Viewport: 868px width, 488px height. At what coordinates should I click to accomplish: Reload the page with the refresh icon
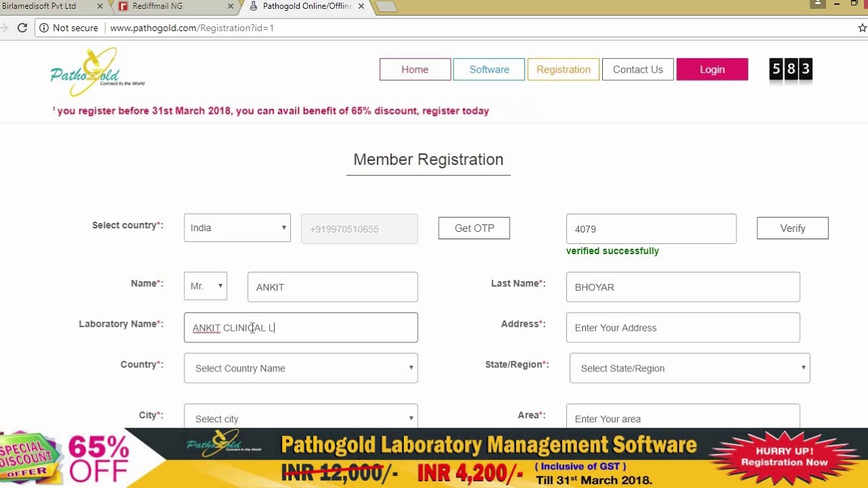22,28
